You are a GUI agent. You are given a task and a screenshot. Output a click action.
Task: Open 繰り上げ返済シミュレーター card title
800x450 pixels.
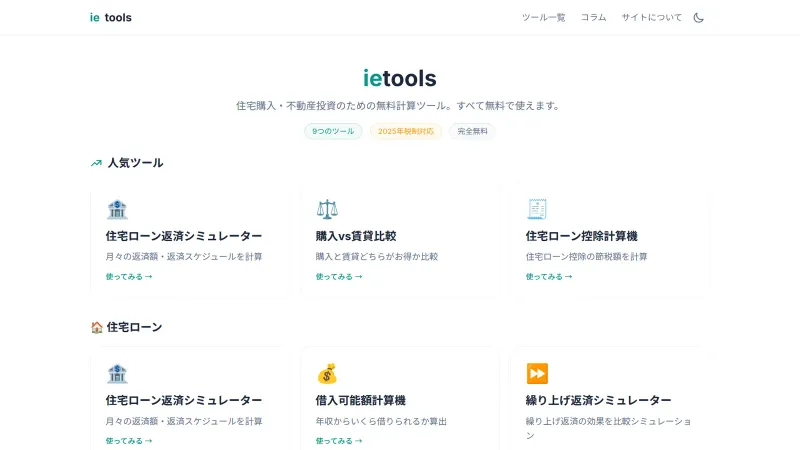point(598,400)
